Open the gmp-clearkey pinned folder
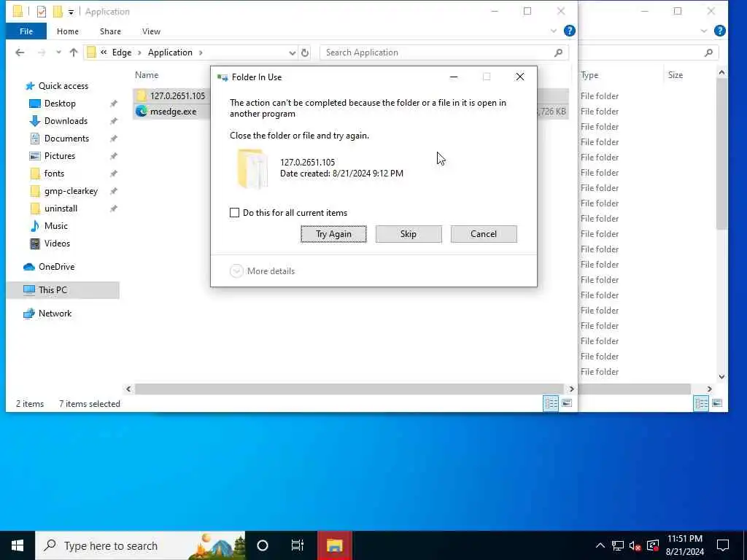Image resolution: width=747 pixels, height=560 pixels. [x=71, y=191]
